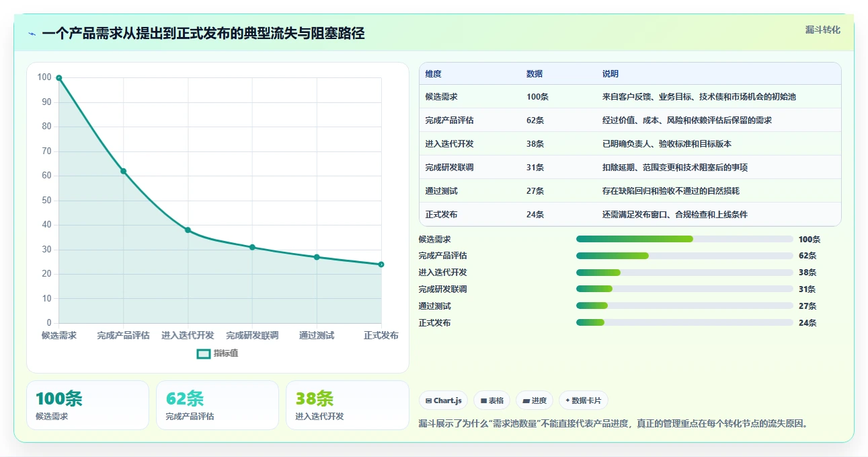
Task: Click the 还需满足发布窗口 description cell
Action: (675, 215)
